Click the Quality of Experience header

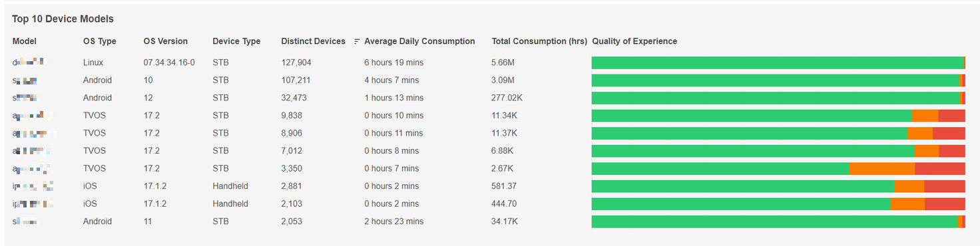[634, 41]
